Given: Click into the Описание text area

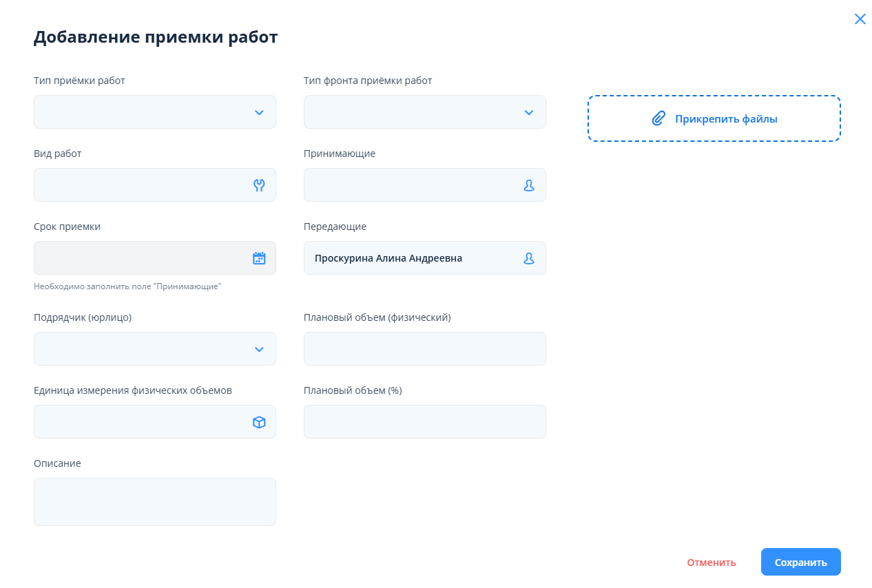Looking at the screenshot, I should pos(155,502).
